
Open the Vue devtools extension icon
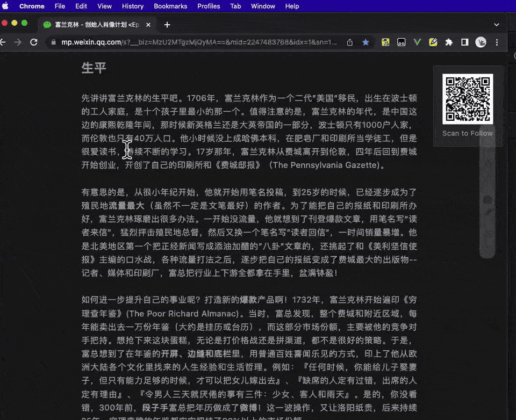tap(417, 42)
